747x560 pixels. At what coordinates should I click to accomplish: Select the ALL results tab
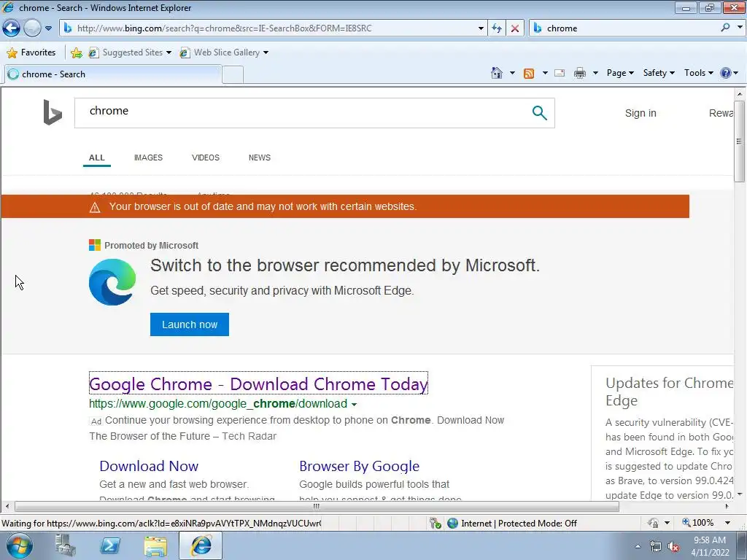(97, 157)
